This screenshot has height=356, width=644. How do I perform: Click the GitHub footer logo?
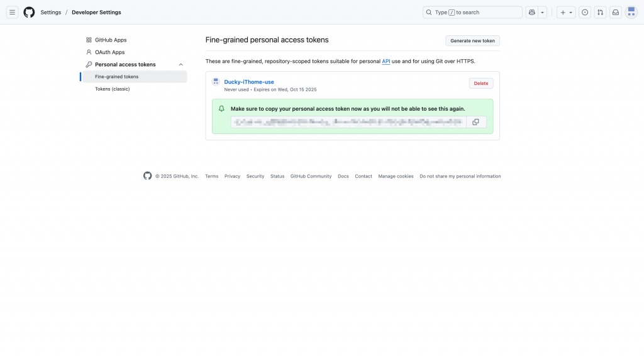148,176
